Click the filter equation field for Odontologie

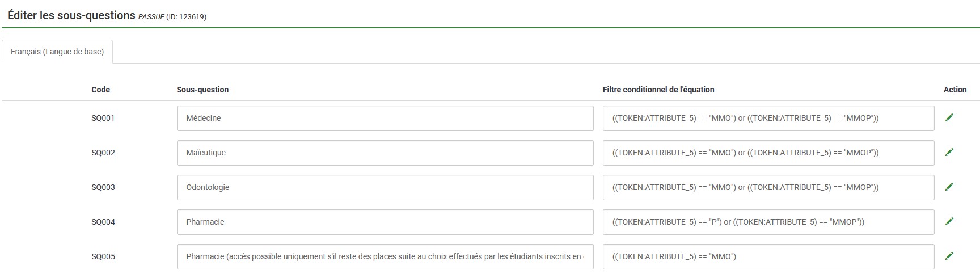(768, 187)
